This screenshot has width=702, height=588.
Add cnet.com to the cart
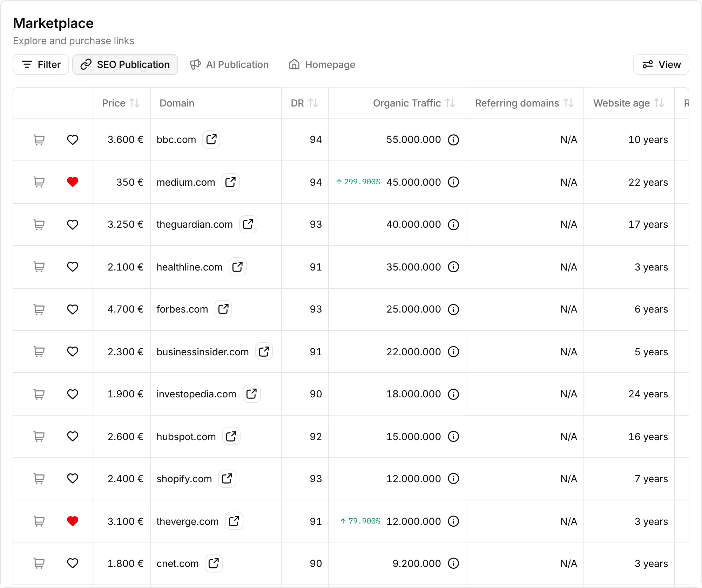pyautogui.click(x=39, y=563)
